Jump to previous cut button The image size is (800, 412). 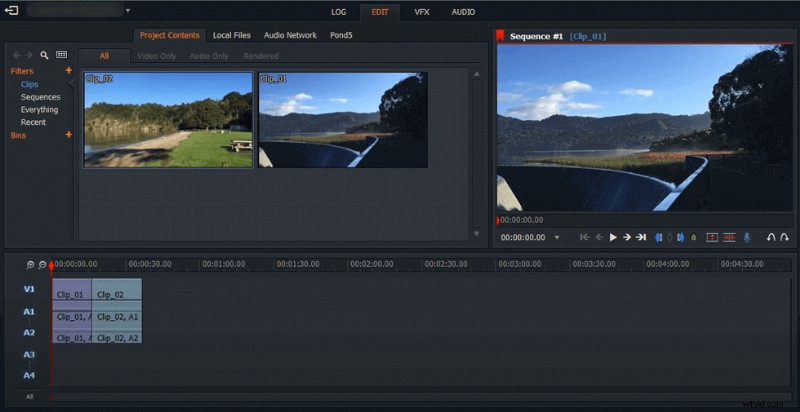[585, 237]
